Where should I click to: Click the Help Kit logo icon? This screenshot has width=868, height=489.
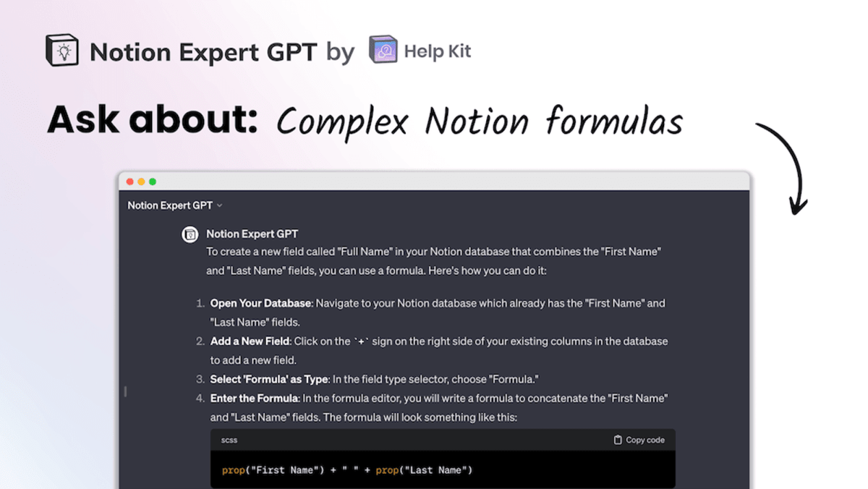[383, 51]
